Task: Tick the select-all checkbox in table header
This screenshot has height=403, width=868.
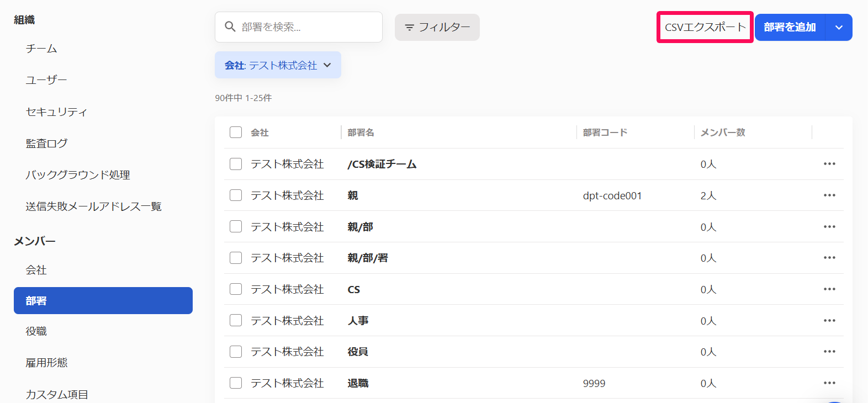Action: 236,132
